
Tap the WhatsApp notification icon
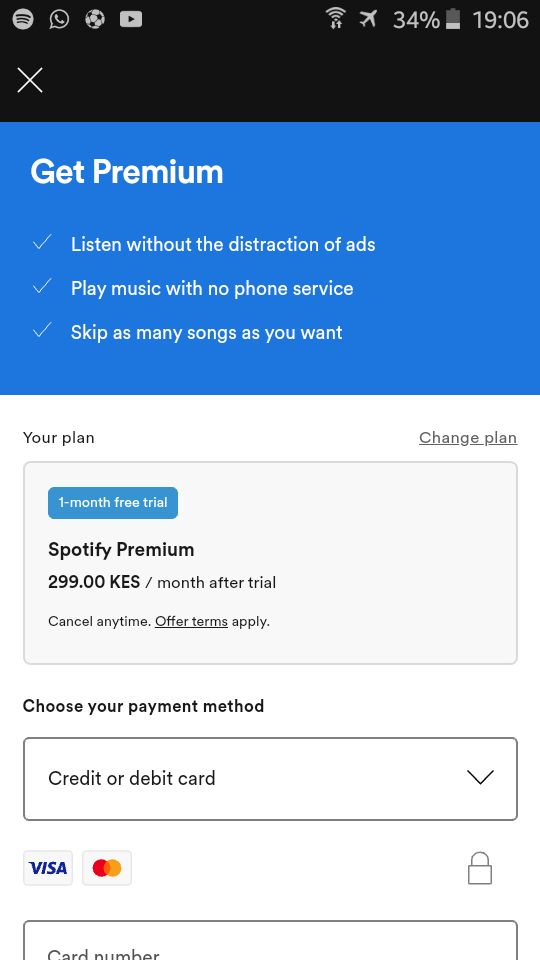pyautogui.click(x=59, y=20)
